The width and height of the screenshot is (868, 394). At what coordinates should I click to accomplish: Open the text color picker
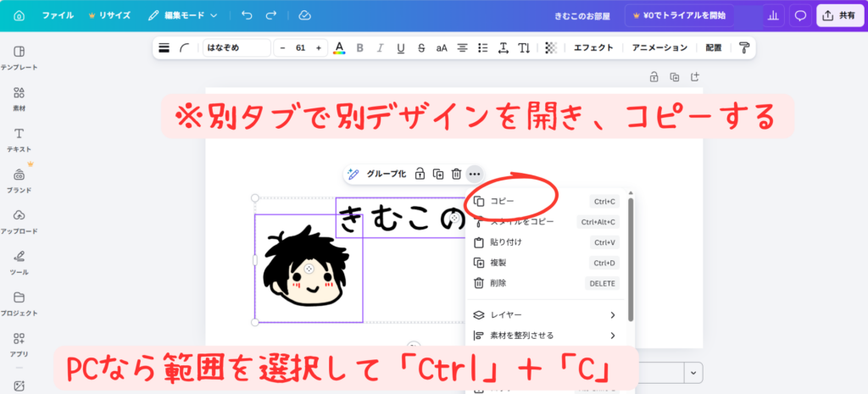point(339,47)
